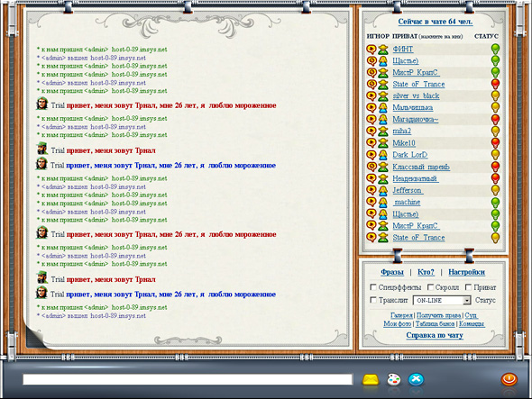Open the Справка по чату link
Image resolution: width=532 pixels, height=399 pixels.
[x=435, y=335]
